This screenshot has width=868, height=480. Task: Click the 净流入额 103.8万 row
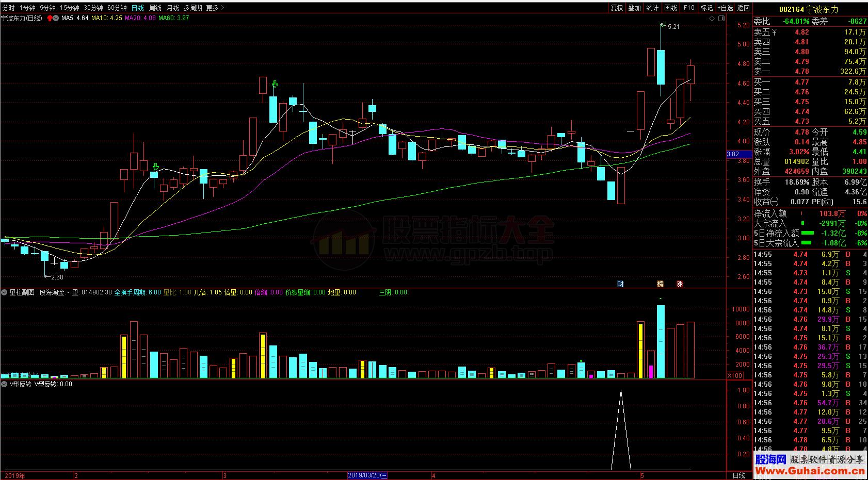(x=810, y=213)
